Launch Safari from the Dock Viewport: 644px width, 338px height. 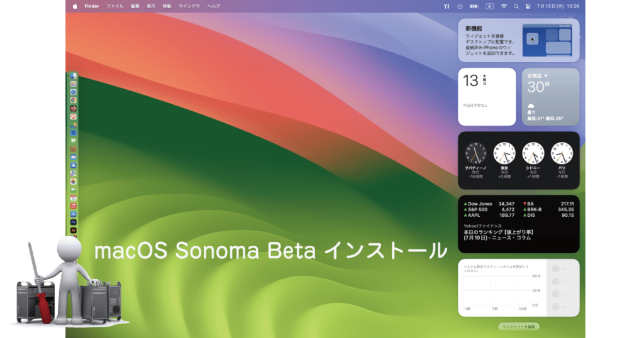point(73,92)
